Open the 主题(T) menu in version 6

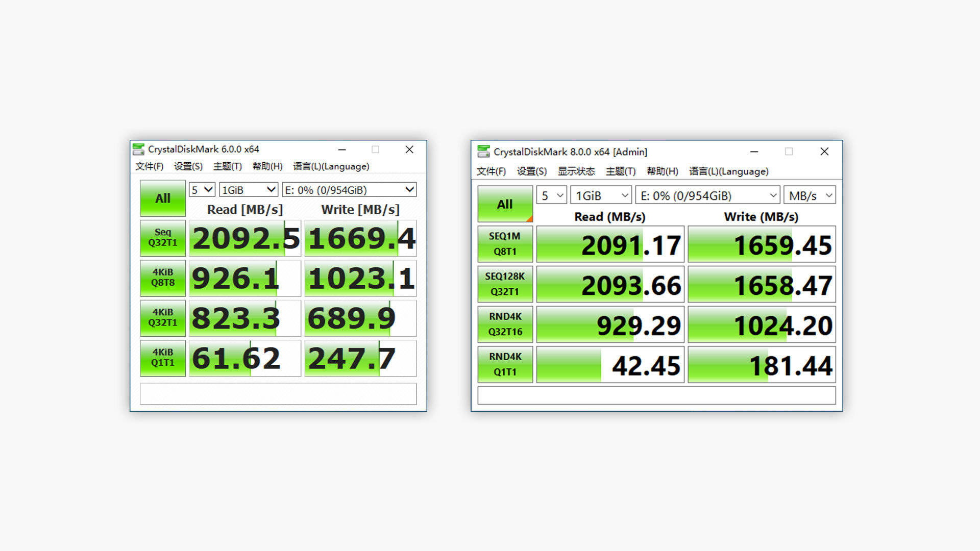tap(227, 166)
